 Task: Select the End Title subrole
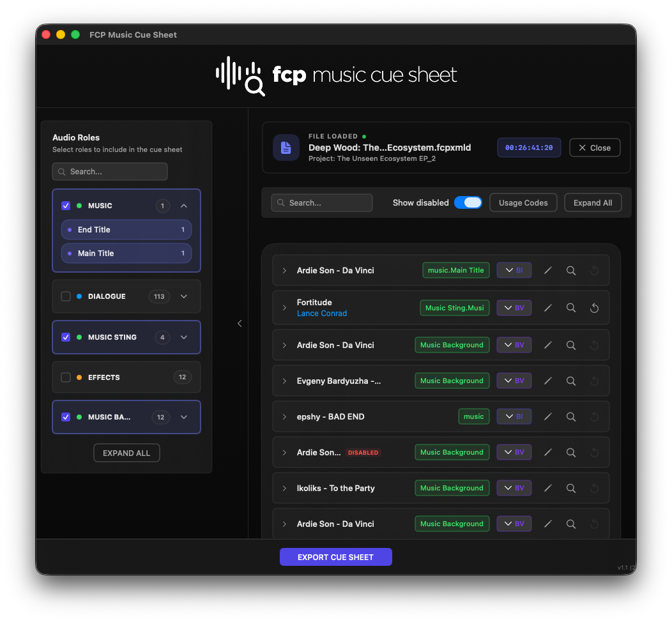pyautogui.click(x=126, y=230)
